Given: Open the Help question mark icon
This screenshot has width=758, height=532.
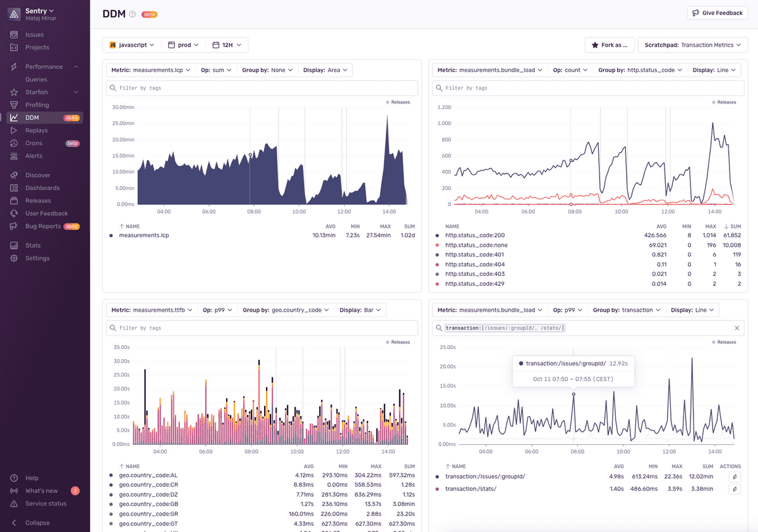Looking at the screenshot, I should click(14, 478).
